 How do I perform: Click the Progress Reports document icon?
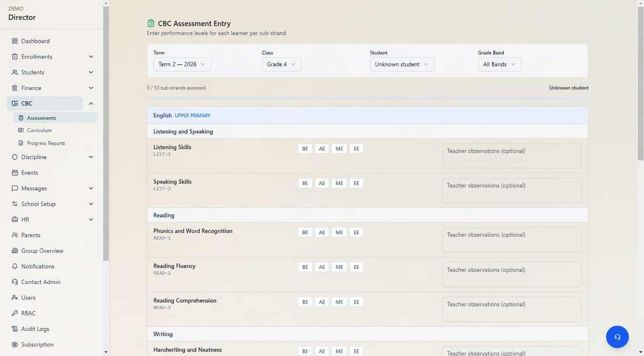tap(21, 143)
